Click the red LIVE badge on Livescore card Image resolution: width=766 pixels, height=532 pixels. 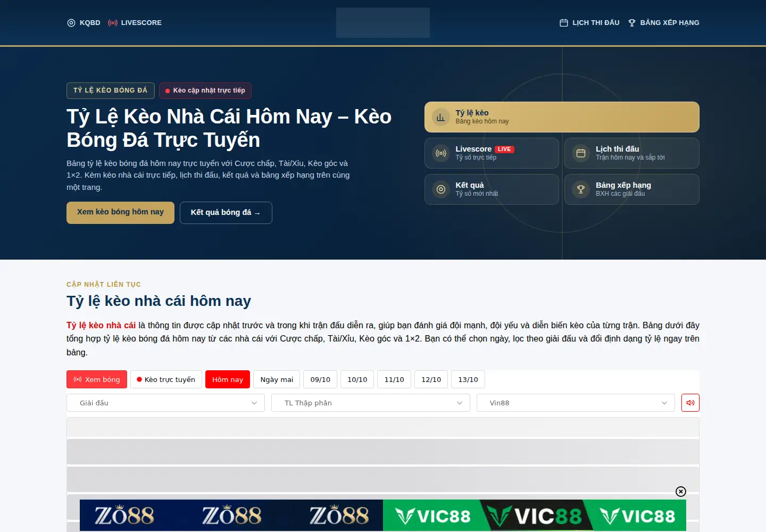[504, 149]
